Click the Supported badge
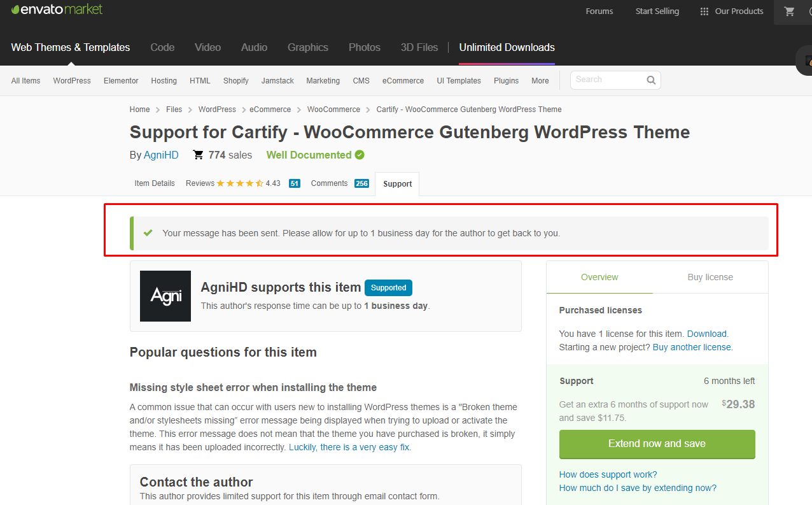 coord(388,288)
